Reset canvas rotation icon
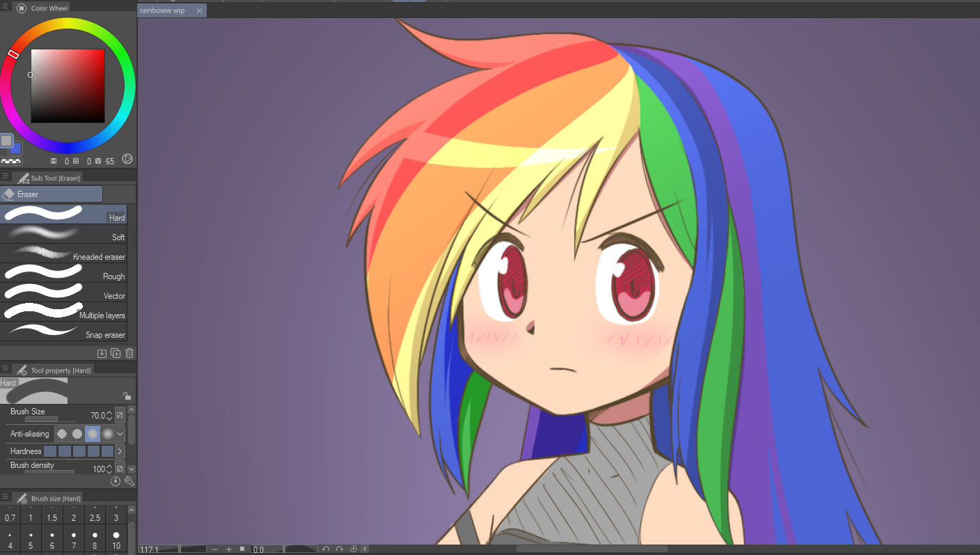The width and height of the screenshot is (980, 555). [354, 549]
